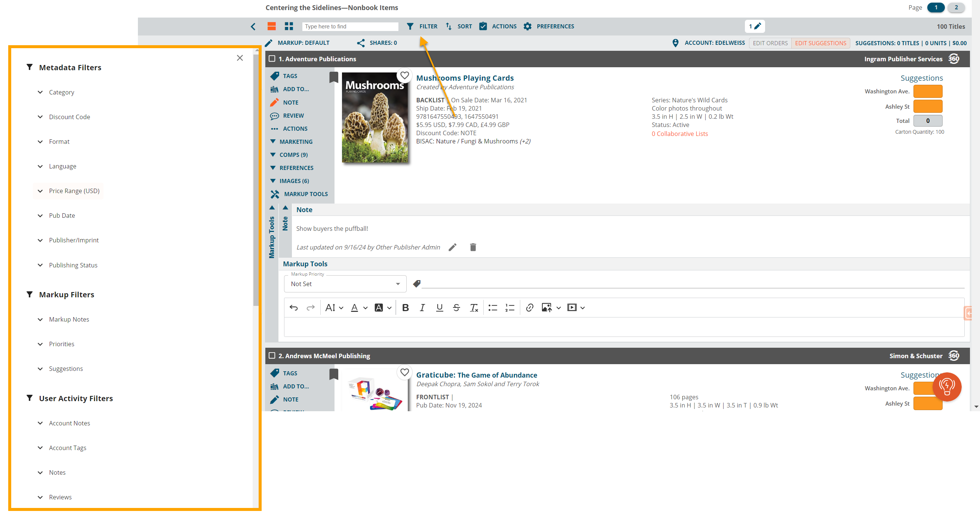Screen dimensions: 980x527
Task: Go to page 2
Action: [x=956, y=7]
